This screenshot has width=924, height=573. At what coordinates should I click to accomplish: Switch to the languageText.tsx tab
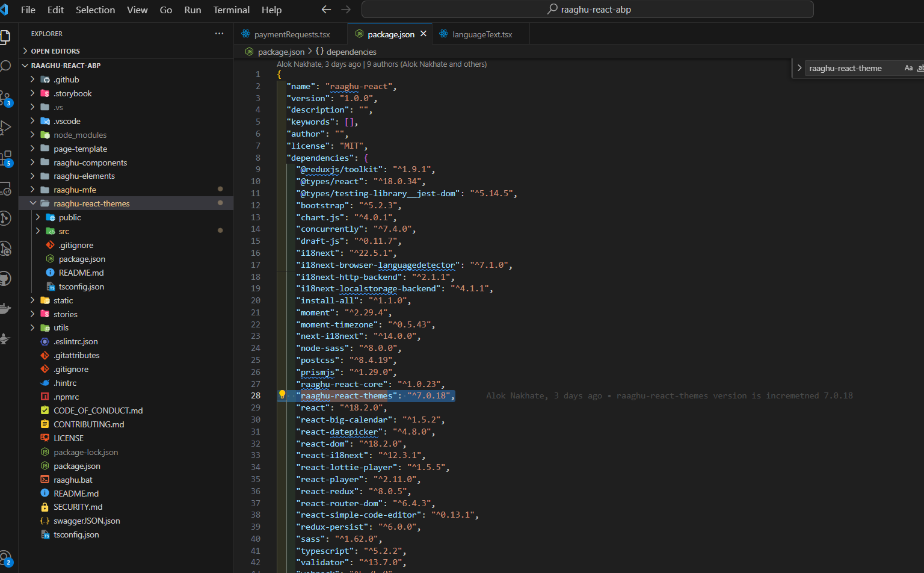point(482,34)
